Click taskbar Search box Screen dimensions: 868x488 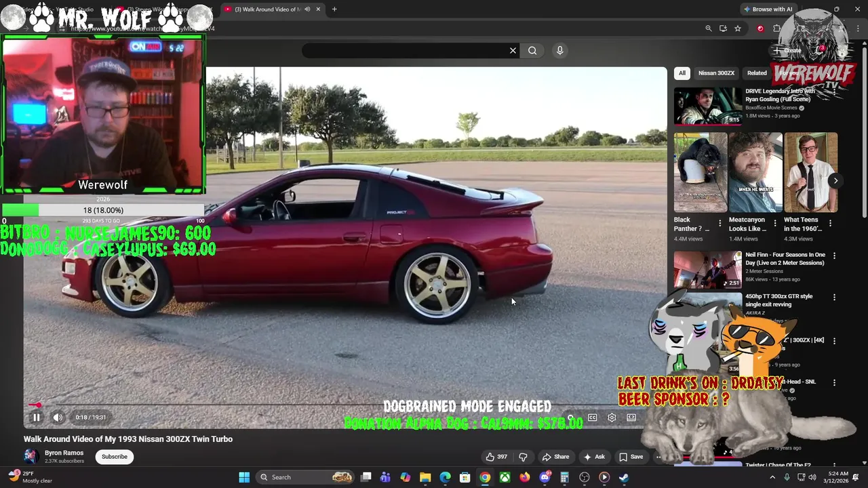[x=307, y=477]
